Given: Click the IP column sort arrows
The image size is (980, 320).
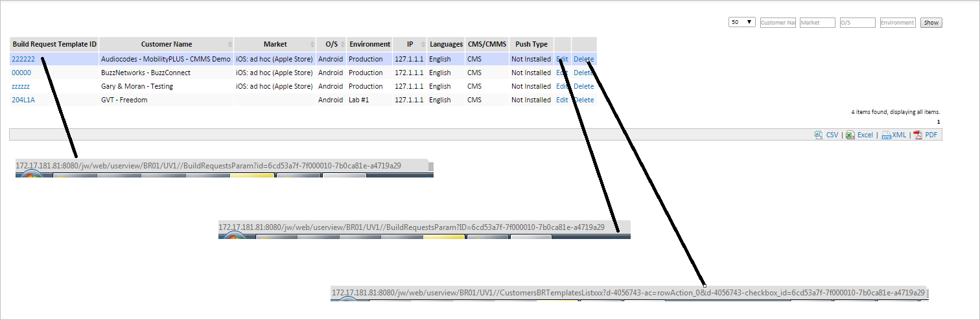Looking at the screenshot, I should (x=423, y=44).
